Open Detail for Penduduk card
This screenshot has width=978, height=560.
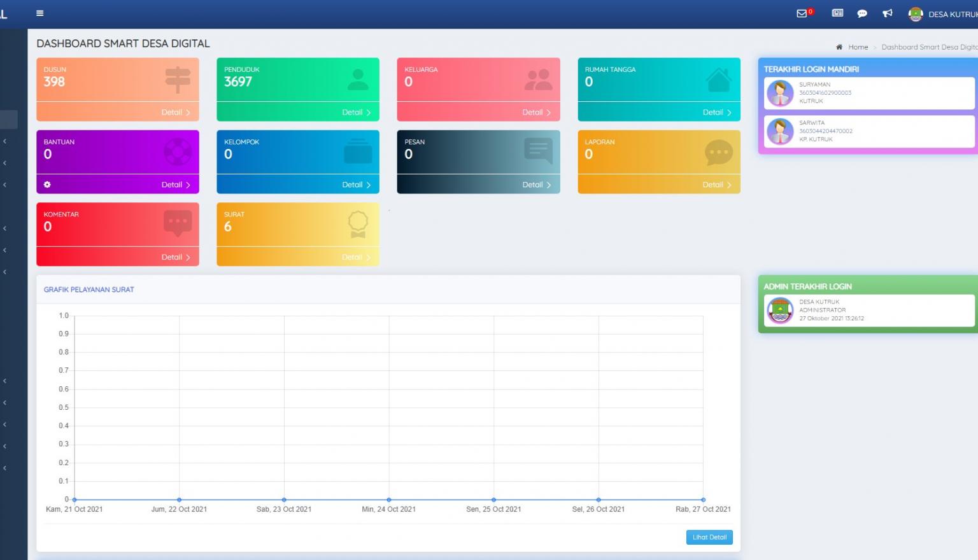(356, 112)
